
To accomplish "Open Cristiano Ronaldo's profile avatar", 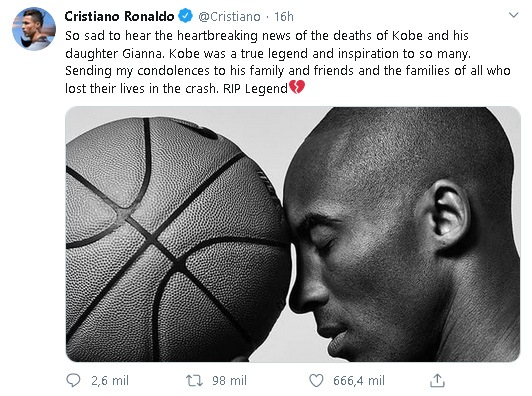I will point(34,29).
